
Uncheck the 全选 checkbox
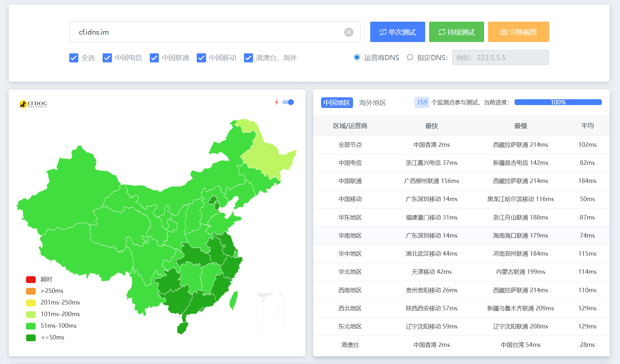pos(74,58)
